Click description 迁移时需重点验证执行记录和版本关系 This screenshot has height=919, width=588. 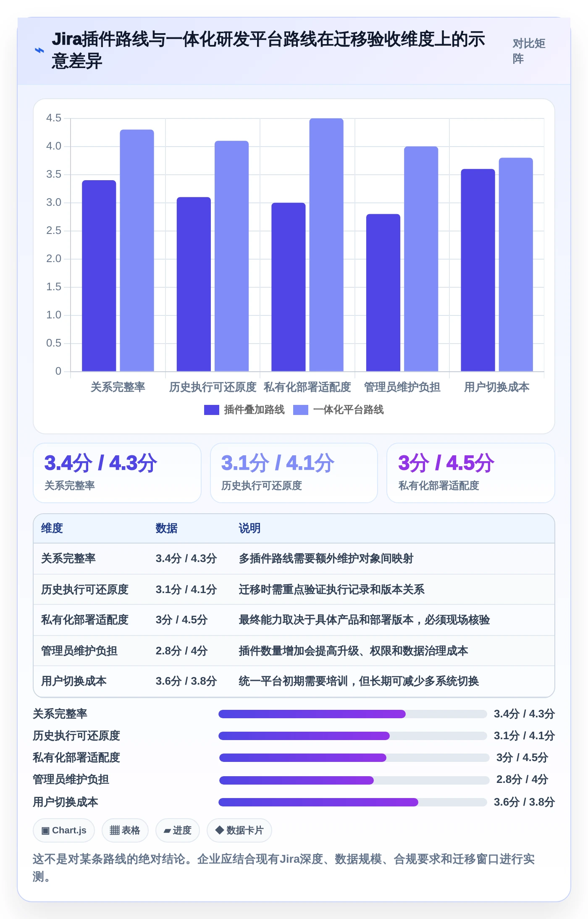(332, 590)
